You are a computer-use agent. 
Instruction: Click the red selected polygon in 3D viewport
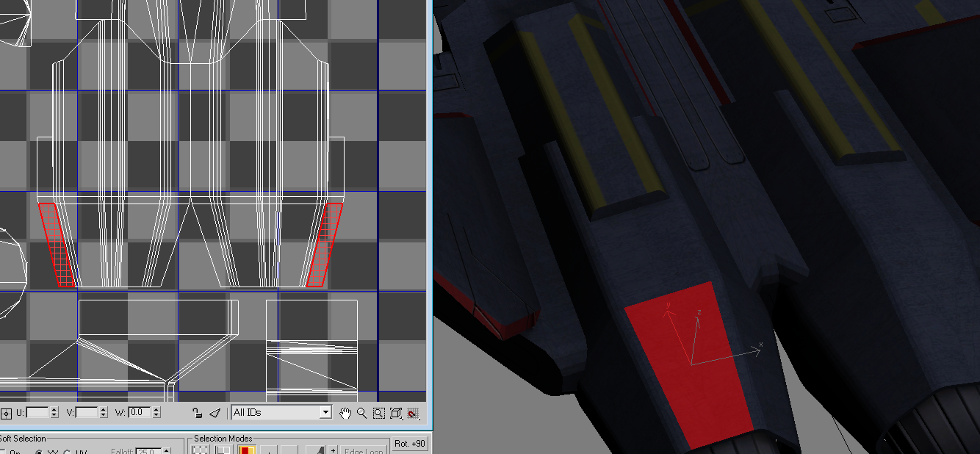coord(689,364)
